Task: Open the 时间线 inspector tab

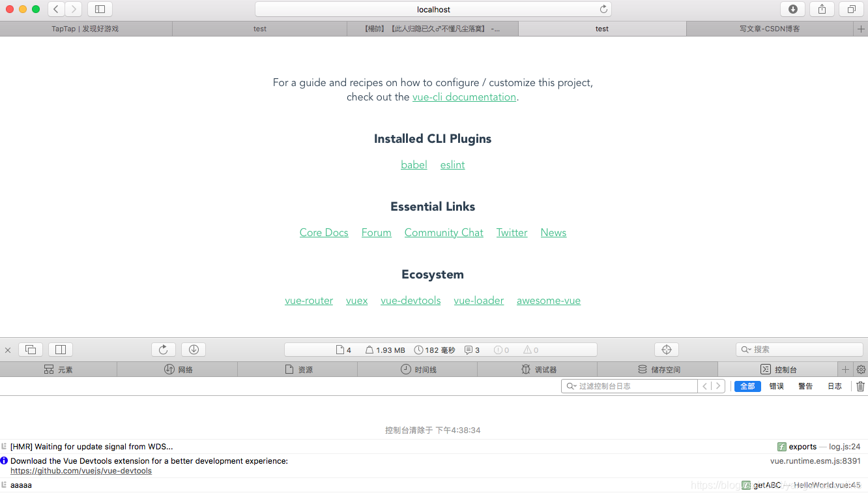Action: click(x=418, y=370)
